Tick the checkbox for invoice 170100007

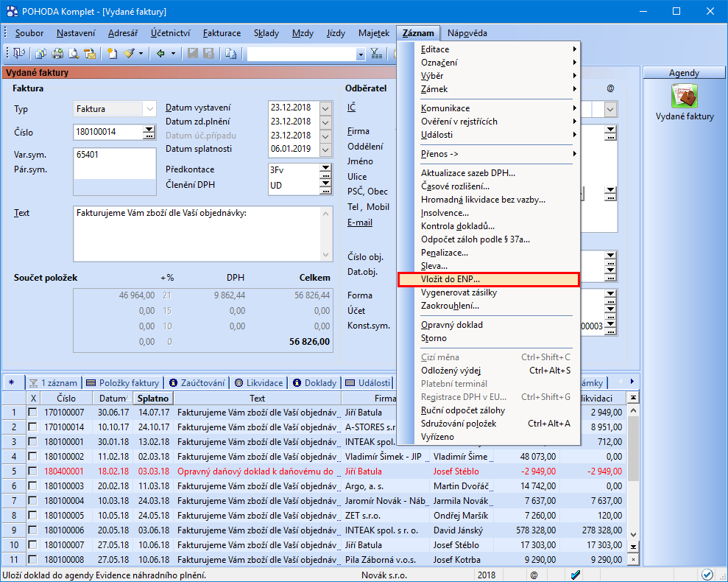pos(32,413)
